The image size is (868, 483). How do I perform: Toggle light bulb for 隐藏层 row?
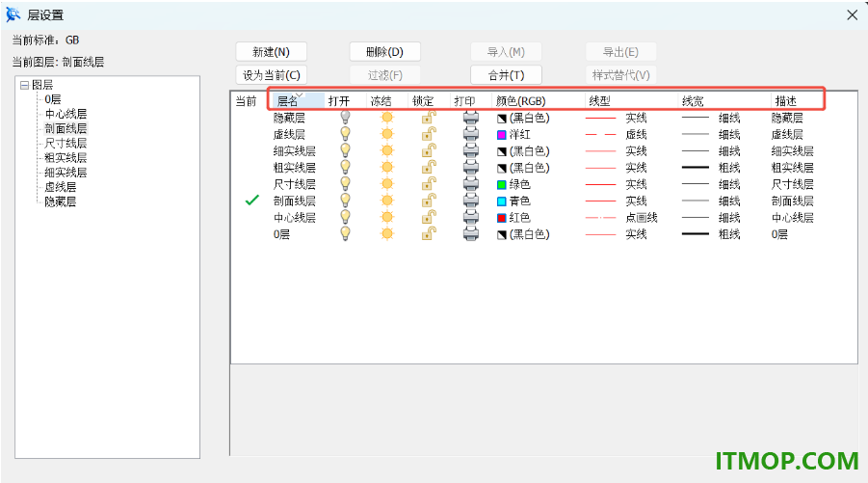[x=345, y=118]
